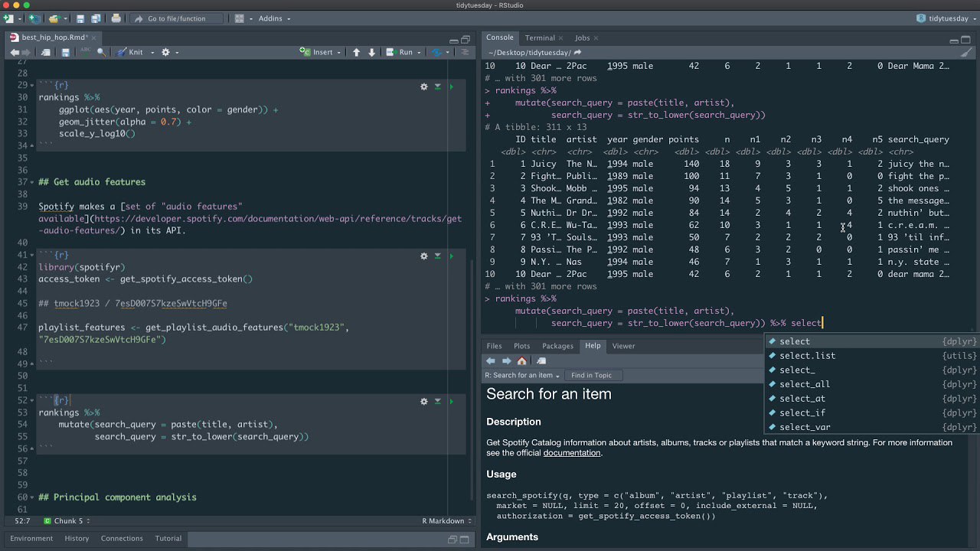The image size is (980, 551).
Task: Click the Run button
Action: click(x=400, y=52)
